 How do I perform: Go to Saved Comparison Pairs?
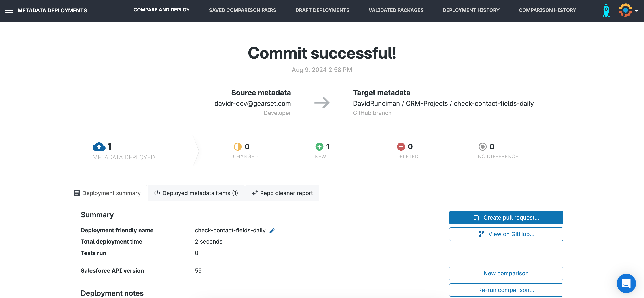[x=242, y=10]
